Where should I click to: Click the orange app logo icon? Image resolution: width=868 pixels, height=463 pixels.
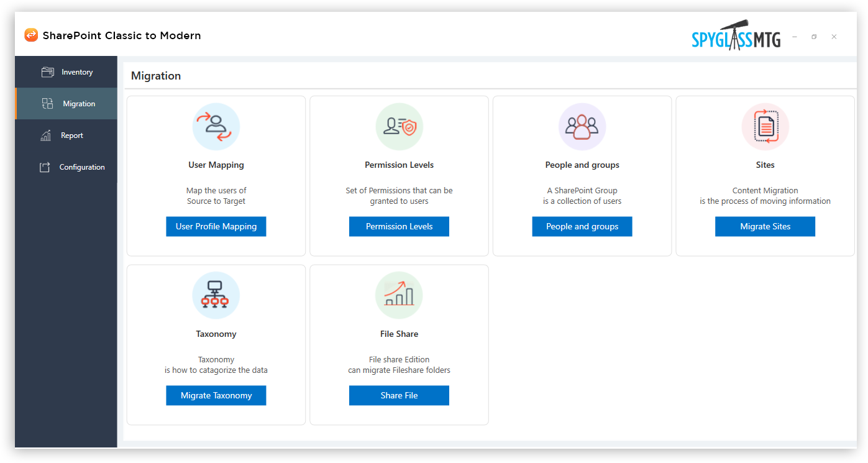31,35
